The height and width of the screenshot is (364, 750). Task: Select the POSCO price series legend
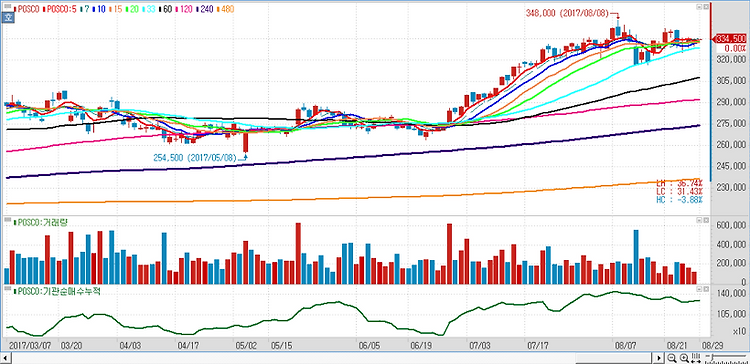pos(27,9)
